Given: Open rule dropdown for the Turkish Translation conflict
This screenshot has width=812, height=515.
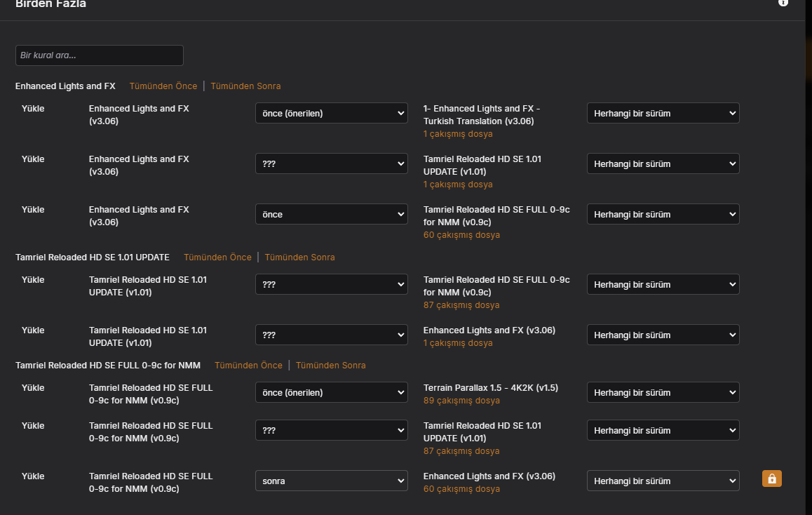Looking at the screenshot, I should tap(331, 113).
